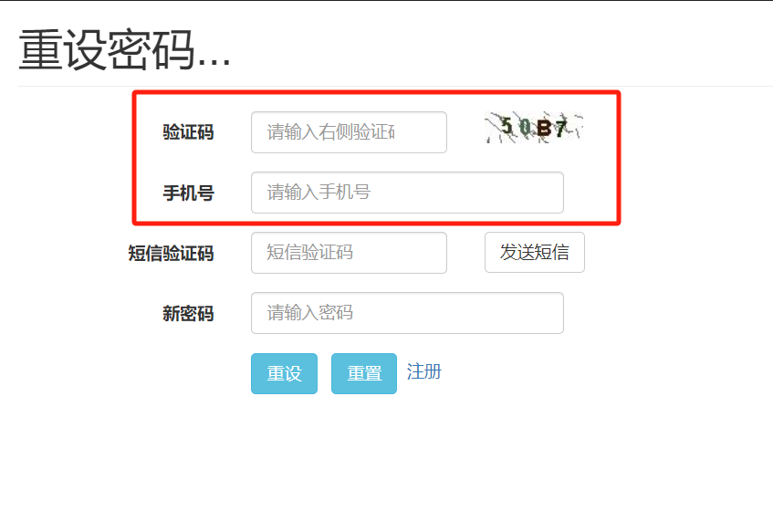Go to registration via 注册
Screen dimensions: 773x532
(x=424, y=371)
